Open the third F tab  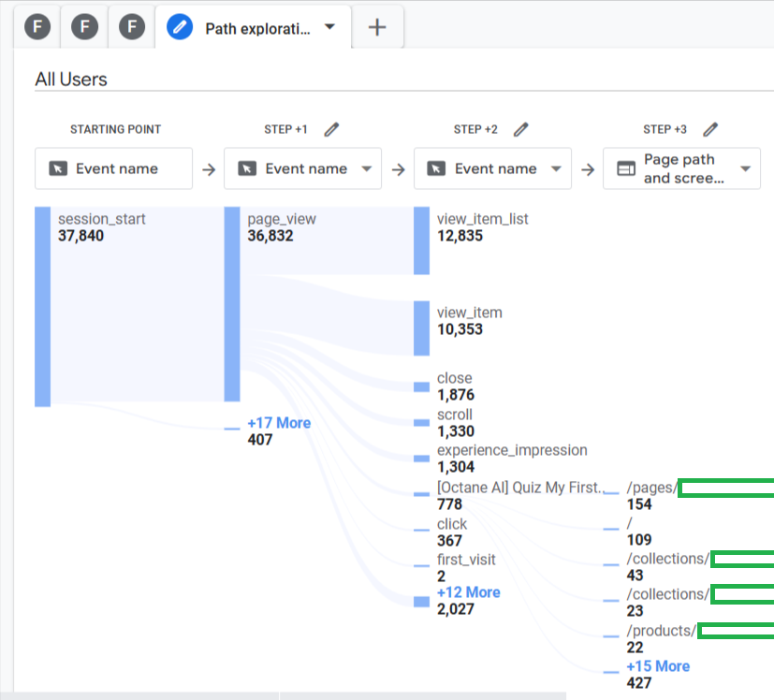coord(132,26)
